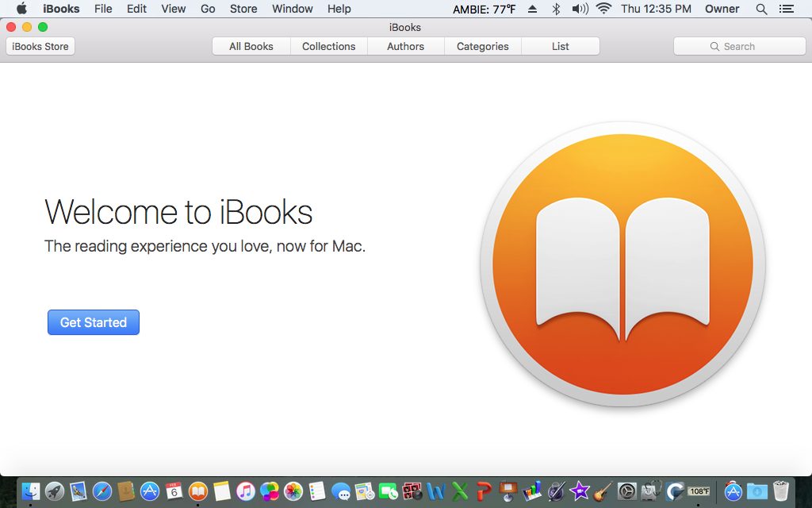Launch iMovie purple star icon
Image resolution: width=812 pixels, height=508 pixels.
[580, 491]
